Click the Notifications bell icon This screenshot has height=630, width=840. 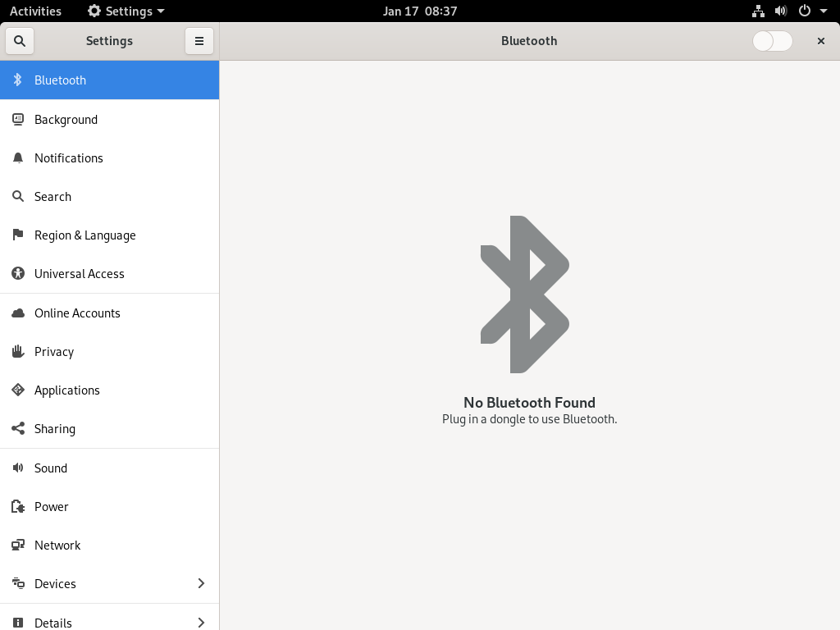point(18,158)
